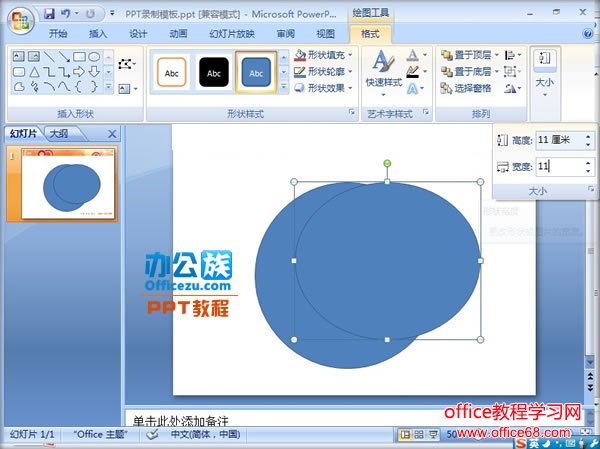Open 形状效果 dropdown
The height and width of the screenshot is (449, 600).
click(x=323, y=88)
